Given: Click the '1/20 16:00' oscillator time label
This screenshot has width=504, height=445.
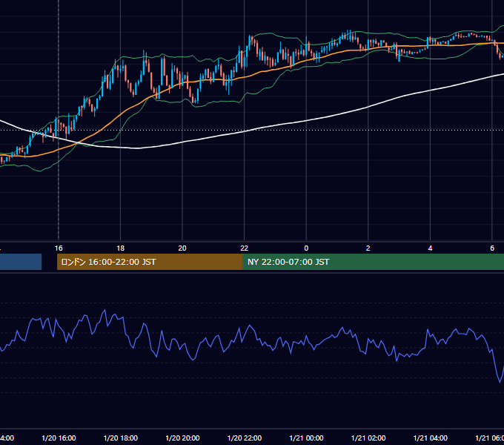Looking at the screenshot, I should tap(59, 438).
